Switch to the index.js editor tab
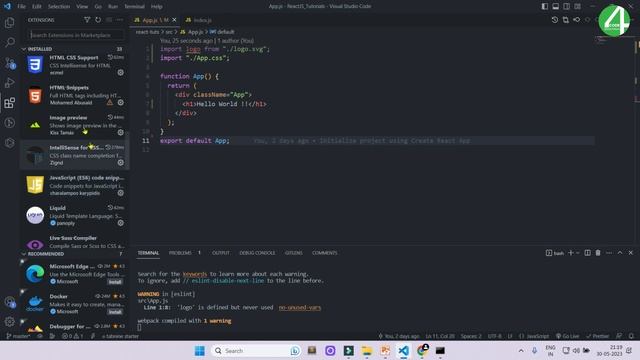 tap(199, 20)
